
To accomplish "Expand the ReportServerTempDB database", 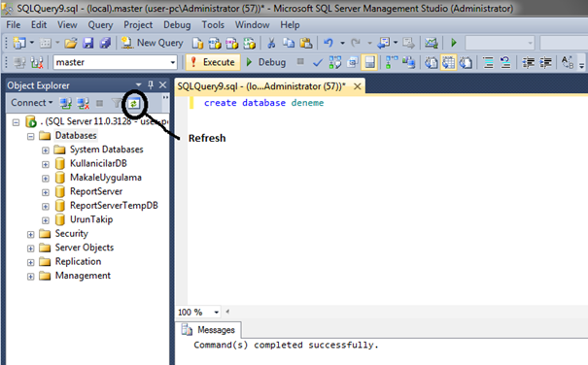I will click(x=46, y=207).
